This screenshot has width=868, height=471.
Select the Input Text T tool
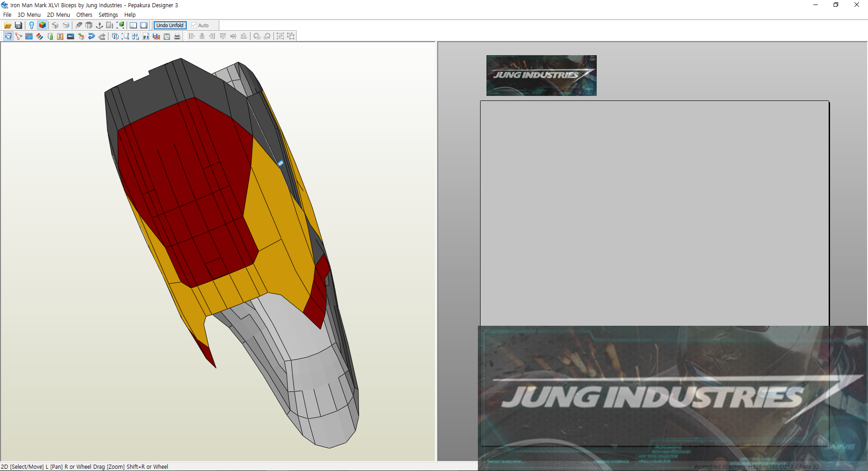point(60,36)
